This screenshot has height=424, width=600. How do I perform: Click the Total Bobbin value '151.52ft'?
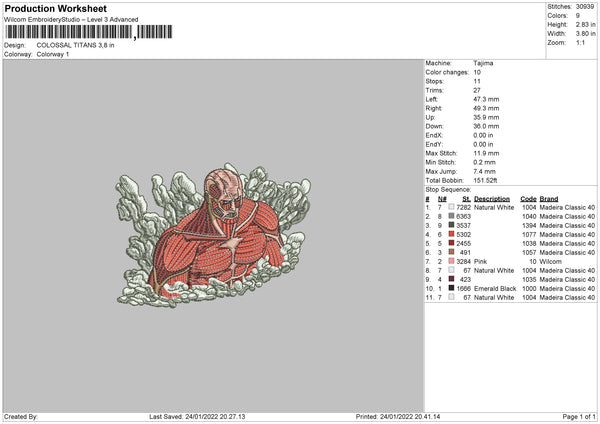coord(485,180)
